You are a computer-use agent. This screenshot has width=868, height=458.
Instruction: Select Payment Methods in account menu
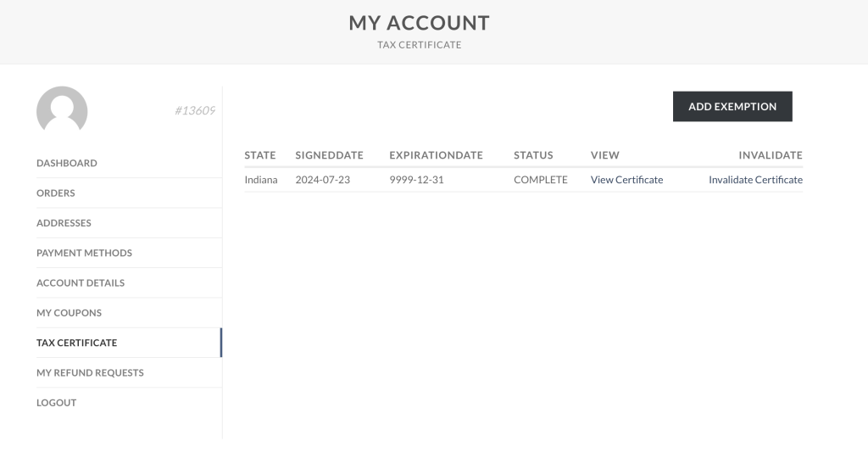click(84, 253)
